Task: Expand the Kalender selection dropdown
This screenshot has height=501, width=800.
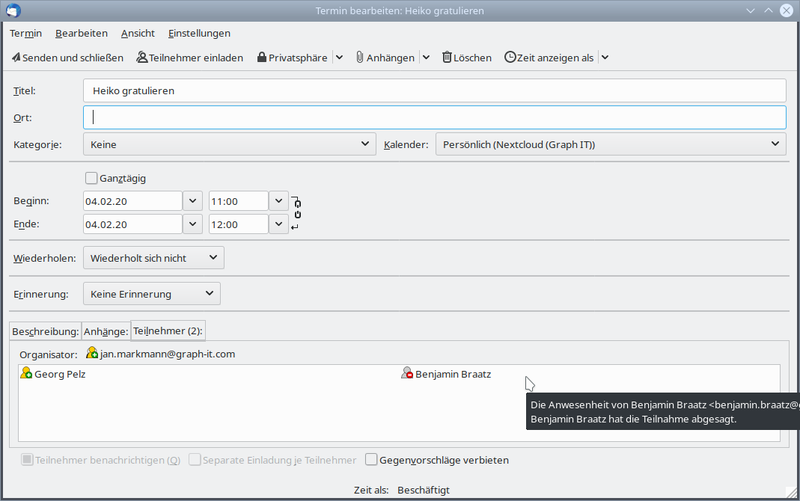Action: pos(610,145)
